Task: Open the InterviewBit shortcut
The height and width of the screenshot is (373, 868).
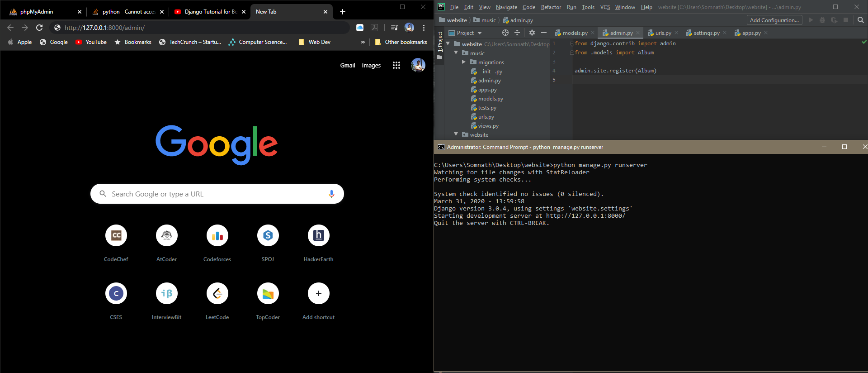Action: coord(167,293)
